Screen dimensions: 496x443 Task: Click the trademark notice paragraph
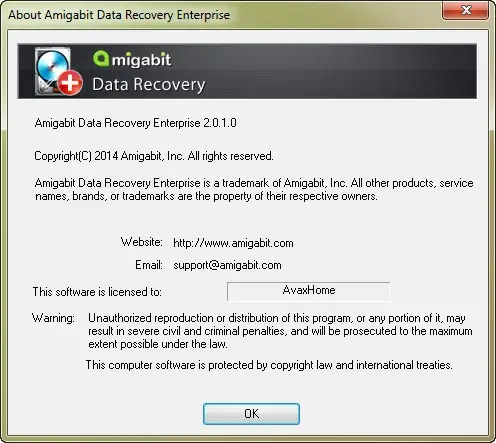[x=254, y=189]
